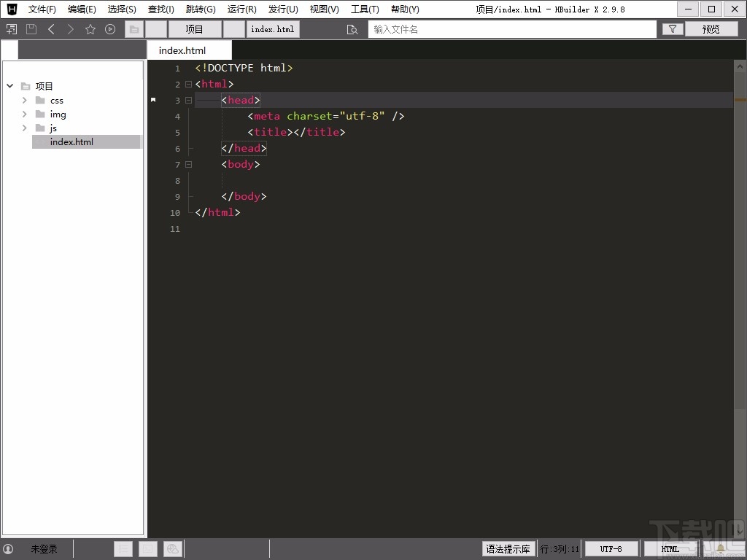Click the UTF-8 encoding button
Image resolution: width=747 pixels, height=560 pixels.
coord(611,549)
